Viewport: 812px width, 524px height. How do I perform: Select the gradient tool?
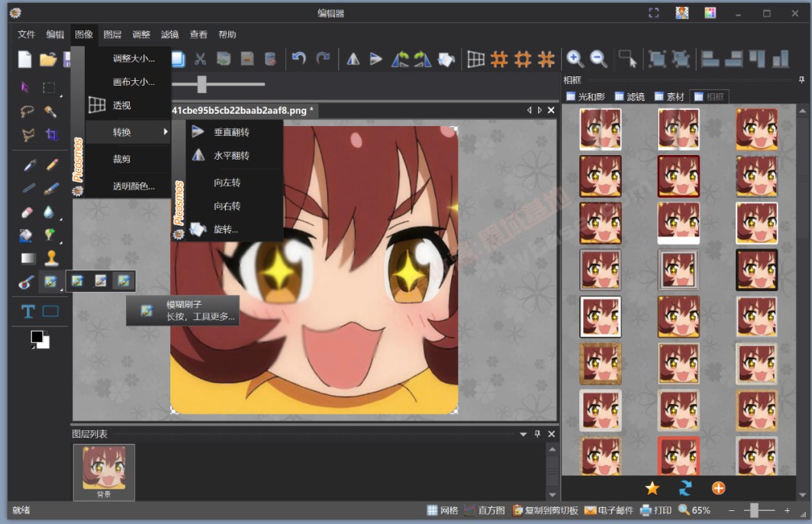(28, 258)
